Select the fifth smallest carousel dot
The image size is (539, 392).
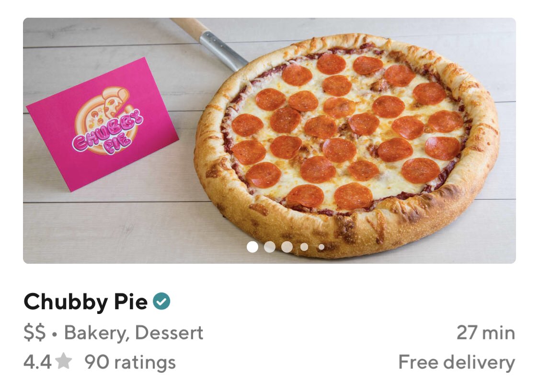tap(321, 247)
